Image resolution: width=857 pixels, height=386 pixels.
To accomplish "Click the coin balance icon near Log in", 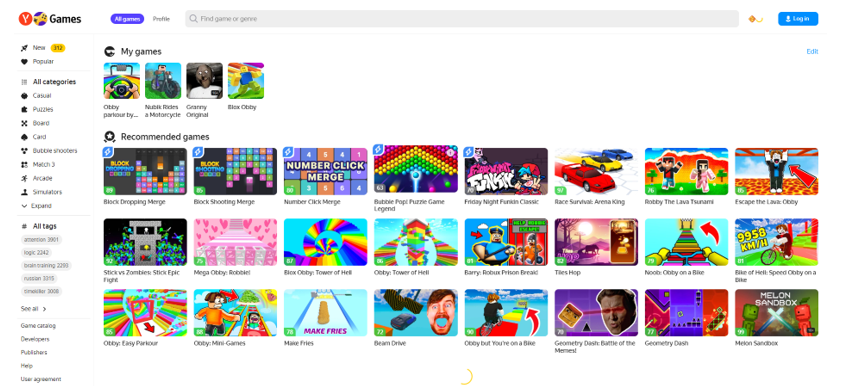I will 755,19.
